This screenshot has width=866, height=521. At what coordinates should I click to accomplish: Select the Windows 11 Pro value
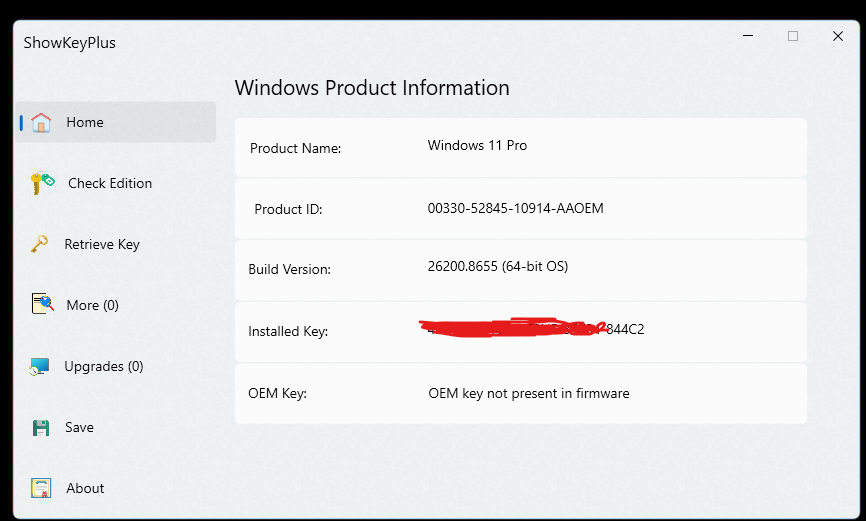(x=477, y=145)
